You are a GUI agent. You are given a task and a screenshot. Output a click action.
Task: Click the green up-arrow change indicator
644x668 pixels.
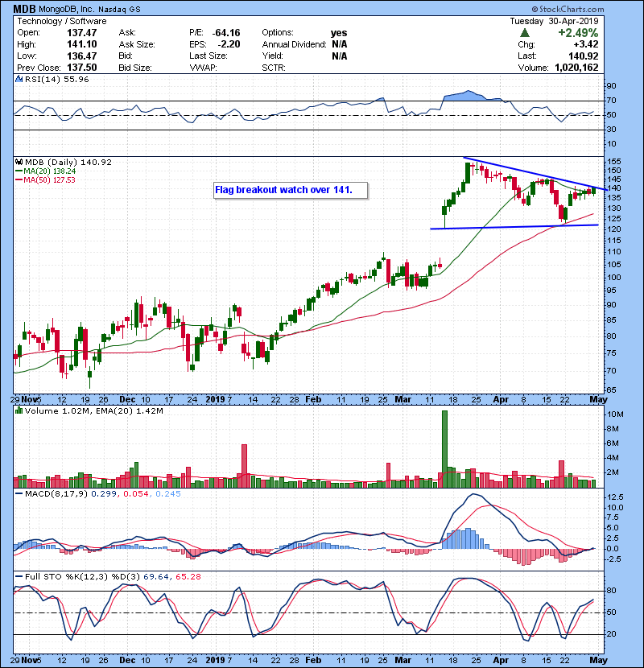[525, 32]
